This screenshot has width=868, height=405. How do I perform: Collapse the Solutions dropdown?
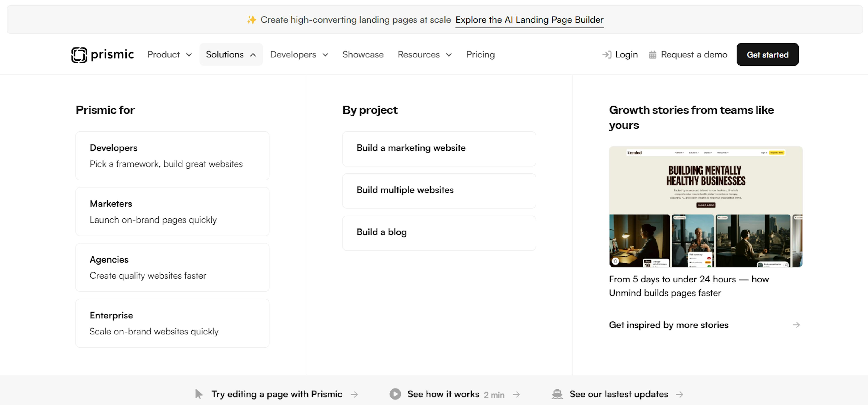(x=231, y=55)
